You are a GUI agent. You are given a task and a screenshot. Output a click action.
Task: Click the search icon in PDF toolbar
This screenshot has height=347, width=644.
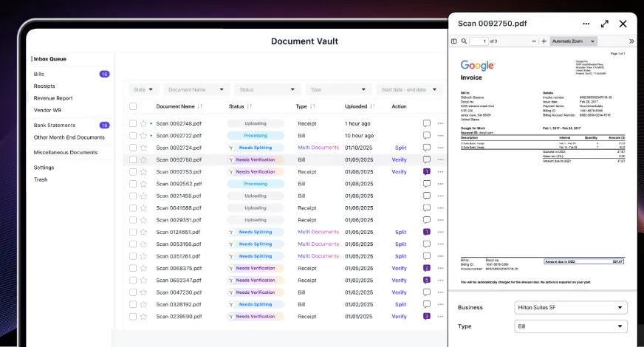click(x=464, y=41)
